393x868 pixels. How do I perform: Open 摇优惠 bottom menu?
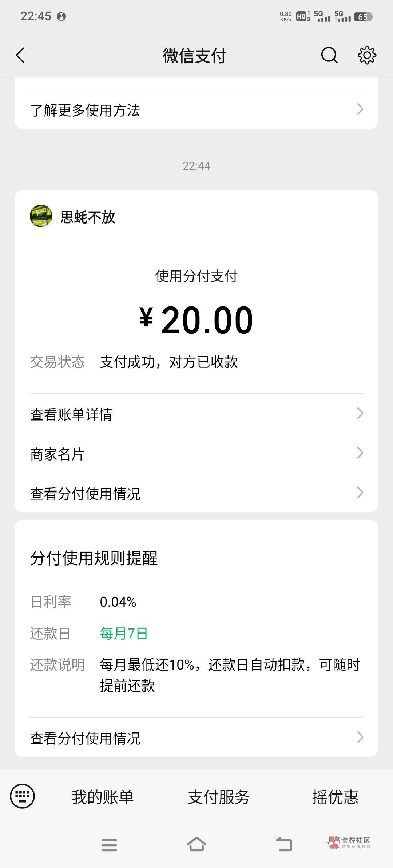pos(335,797)
